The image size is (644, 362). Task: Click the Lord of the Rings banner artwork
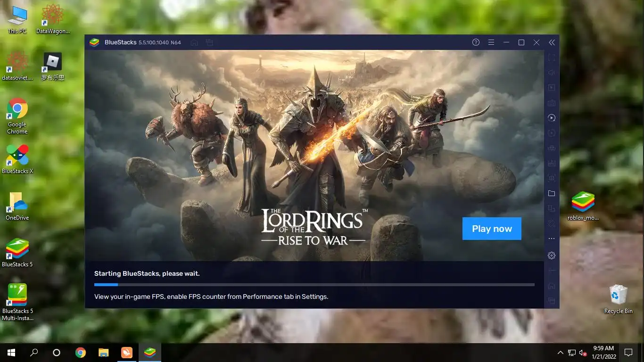click(x=314, y=156)
